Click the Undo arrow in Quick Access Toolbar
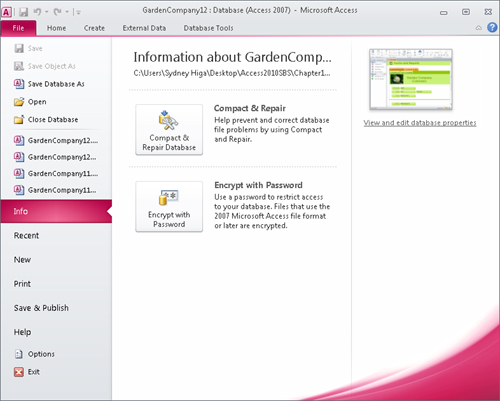Screen dimensions: 500x401 (x=37, y=12)
